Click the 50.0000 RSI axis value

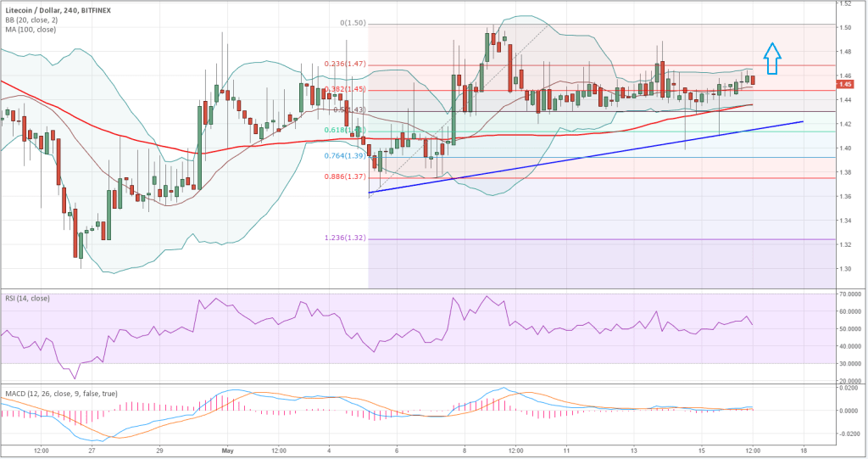click(x=852, y=328)
